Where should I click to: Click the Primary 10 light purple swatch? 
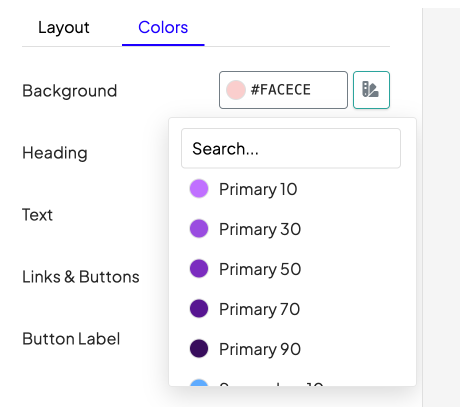click(199, 189)
